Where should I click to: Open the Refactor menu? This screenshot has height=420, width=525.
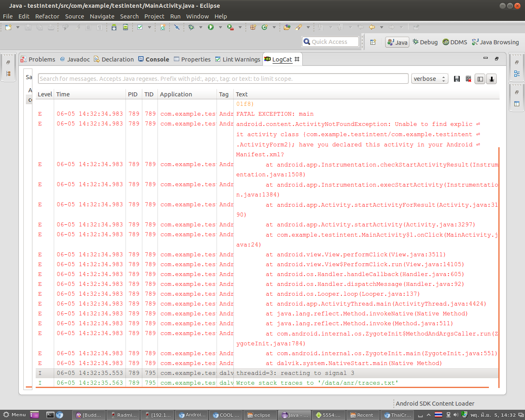pos(47,16)
